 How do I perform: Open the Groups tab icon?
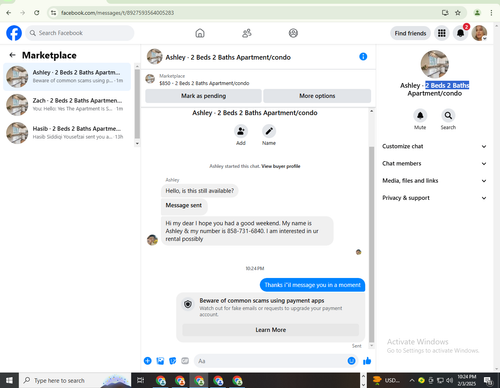[293, 33]
